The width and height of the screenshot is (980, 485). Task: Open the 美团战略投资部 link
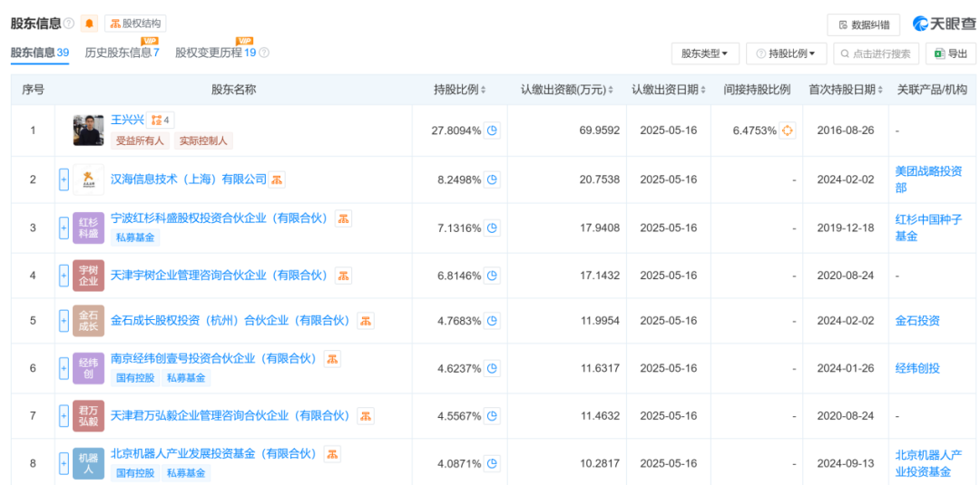coord(927,179)
